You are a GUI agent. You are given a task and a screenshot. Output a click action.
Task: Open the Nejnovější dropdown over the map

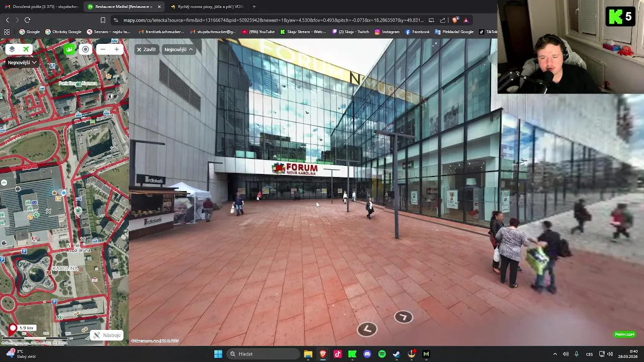tap(22, 62)
